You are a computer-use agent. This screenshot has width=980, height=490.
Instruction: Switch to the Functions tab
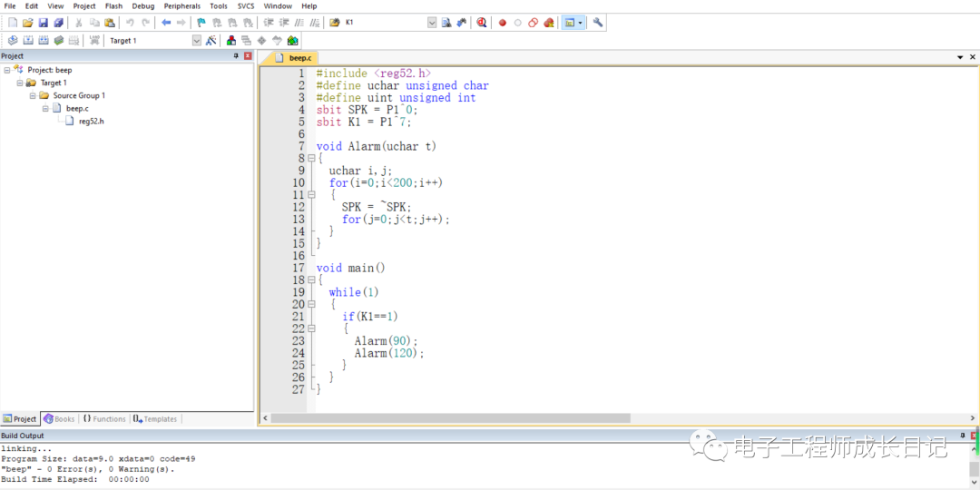pos(104,419)
